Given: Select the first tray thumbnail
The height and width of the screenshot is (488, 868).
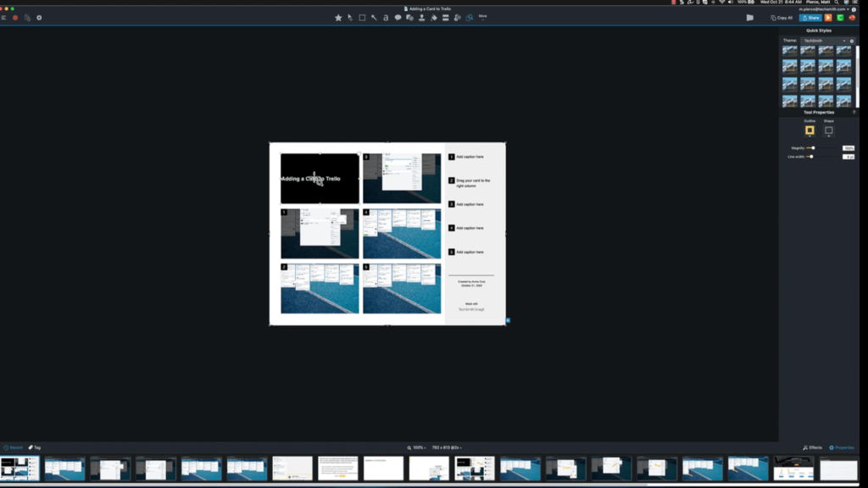Looking at the screenshot, I should pos(20,469).
